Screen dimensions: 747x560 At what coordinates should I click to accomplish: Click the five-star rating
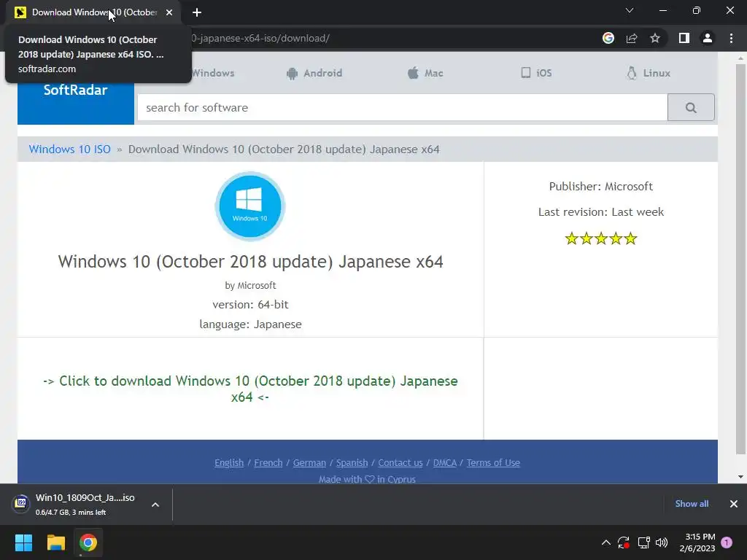coord(601,238)
